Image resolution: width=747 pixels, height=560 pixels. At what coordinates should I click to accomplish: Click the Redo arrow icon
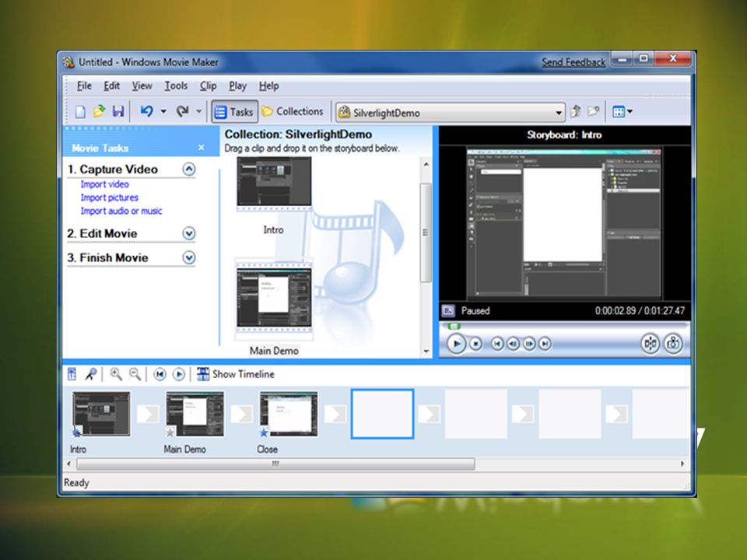pyautogui.click(x=182, y=111)
